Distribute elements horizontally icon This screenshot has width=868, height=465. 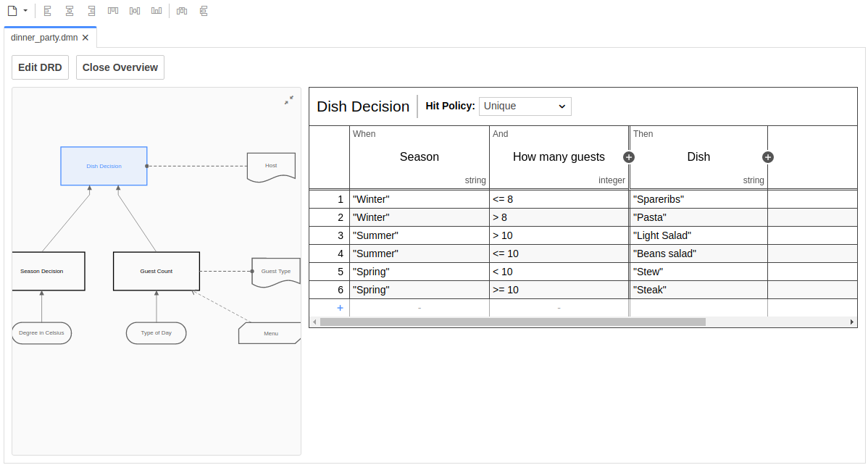pyautogui.click(x=182, y=11)
